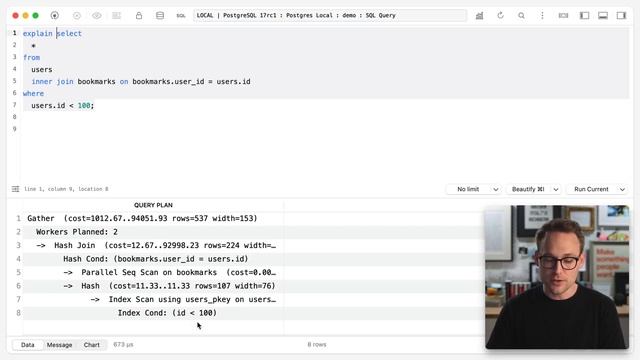
Task: Click the 'from' keyword on line 3
Action: [x=31, y=58]
